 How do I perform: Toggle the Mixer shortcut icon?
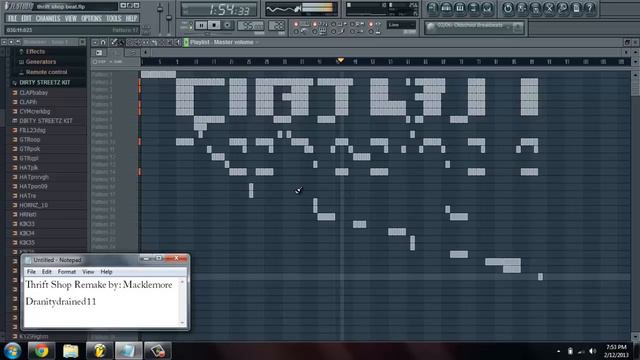click(487, 8)
